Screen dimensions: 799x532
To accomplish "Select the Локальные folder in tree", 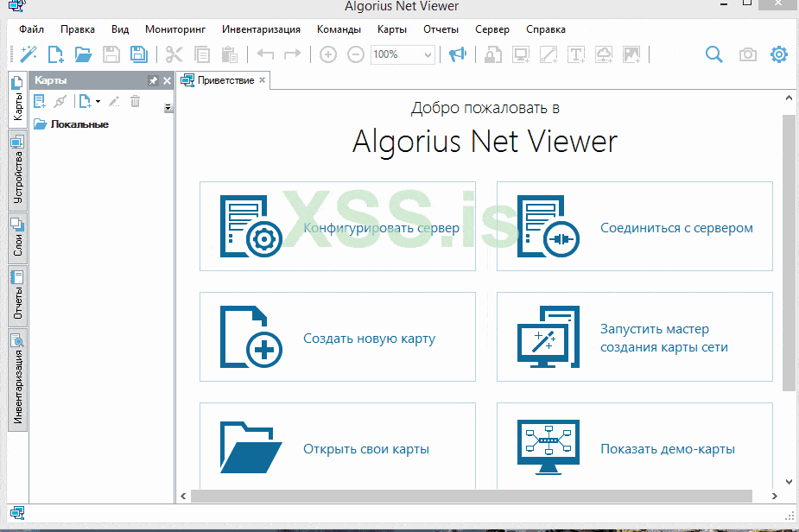I will coord(72,124).
